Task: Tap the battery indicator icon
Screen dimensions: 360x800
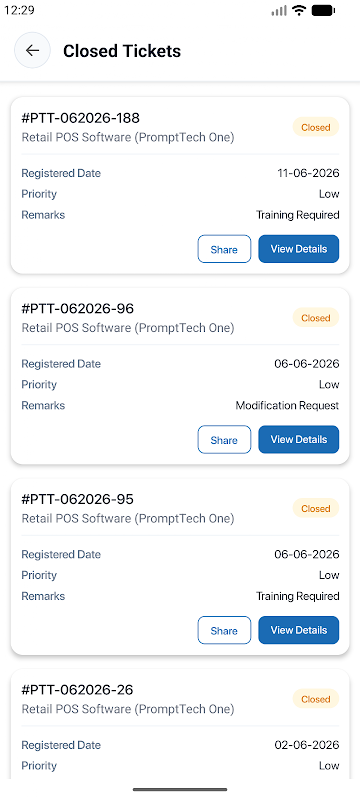Action: click(323, 10)
